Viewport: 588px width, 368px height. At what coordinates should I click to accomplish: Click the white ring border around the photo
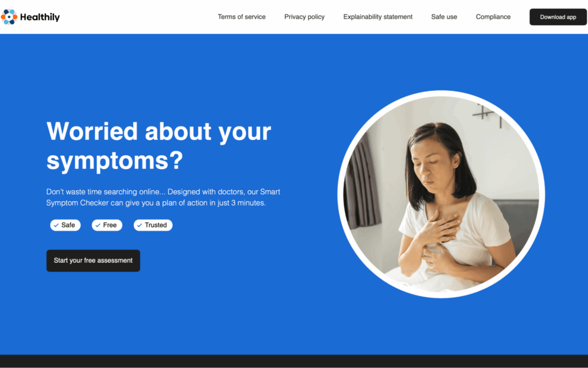point(441,93)
